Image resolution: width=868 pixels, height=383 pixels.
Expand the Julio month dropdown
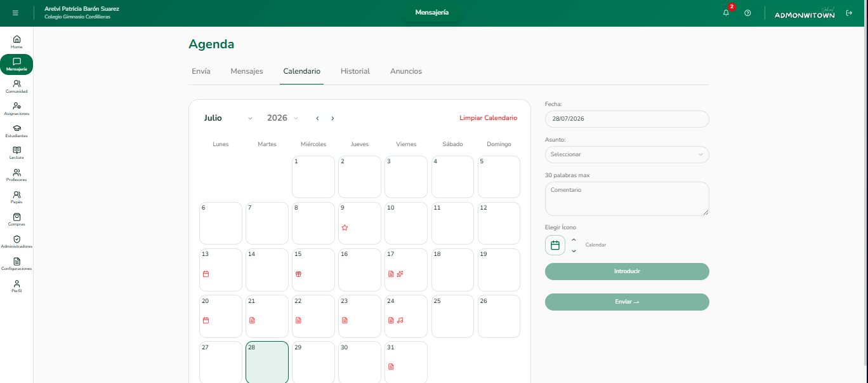(228, 118)
